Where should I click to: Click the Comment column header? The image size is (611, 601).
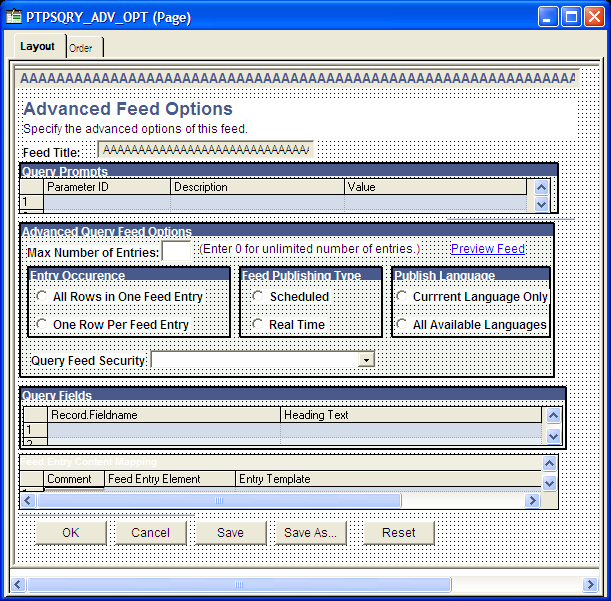(x=74, y=479)
